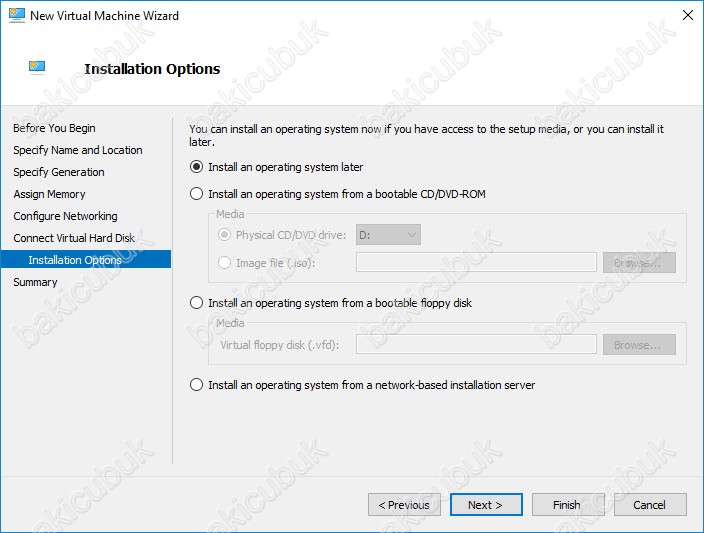This screenshot has width=704, height=533.
Task: Close the New Virtual Machine Wizard window
Action: click(687, 15)
